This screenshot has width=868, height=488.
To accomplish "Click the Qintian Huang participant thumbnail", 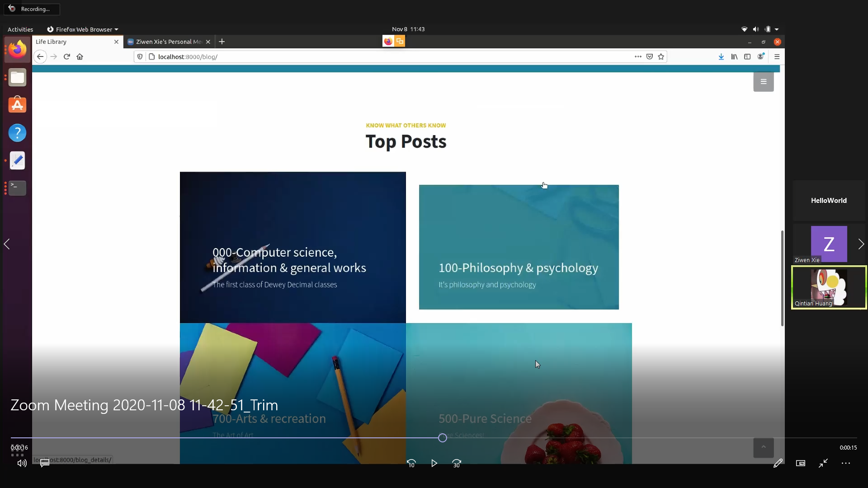I will pyautogui.click(x=829, y=287).
